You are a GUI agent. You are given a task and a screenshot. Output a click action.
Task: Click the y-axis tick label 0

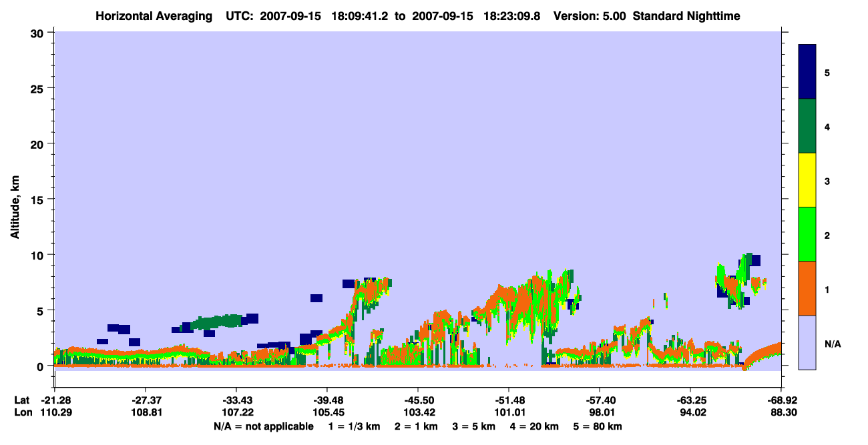[41, 366]
